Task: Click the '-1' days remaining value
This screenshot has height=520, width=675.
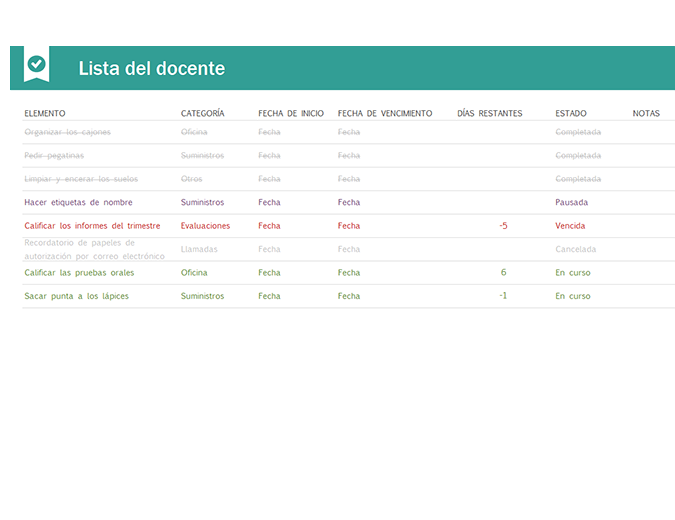Action: (x=503, y=296)
